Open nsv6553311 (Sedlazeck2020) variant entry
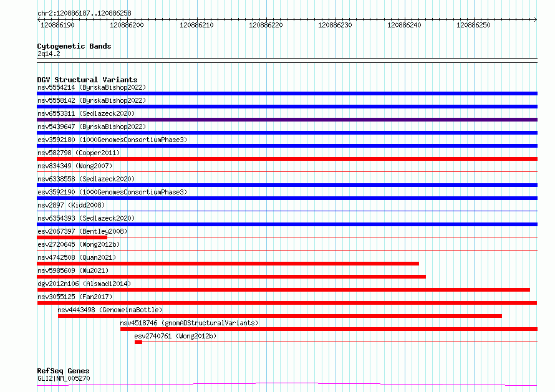This screenshot has height=392, width=555. click(86, 113)
